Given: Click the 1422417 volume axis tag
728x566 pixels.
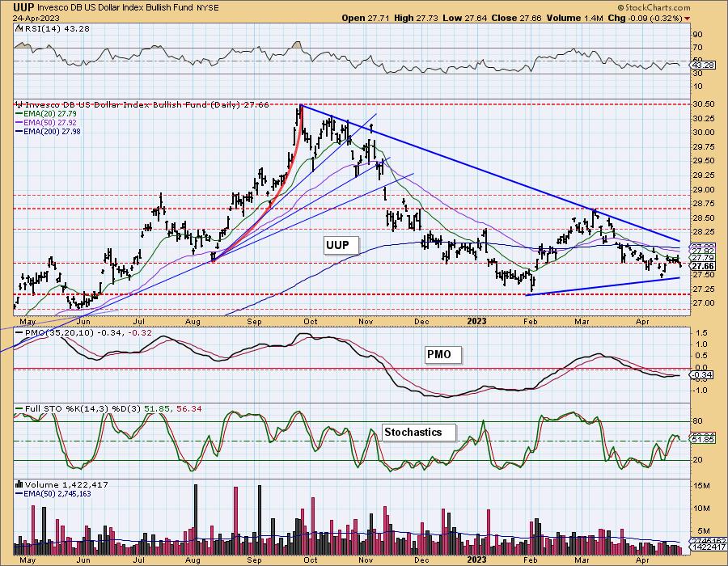Looking at the screenshot, I should click(x=709, y=547).
